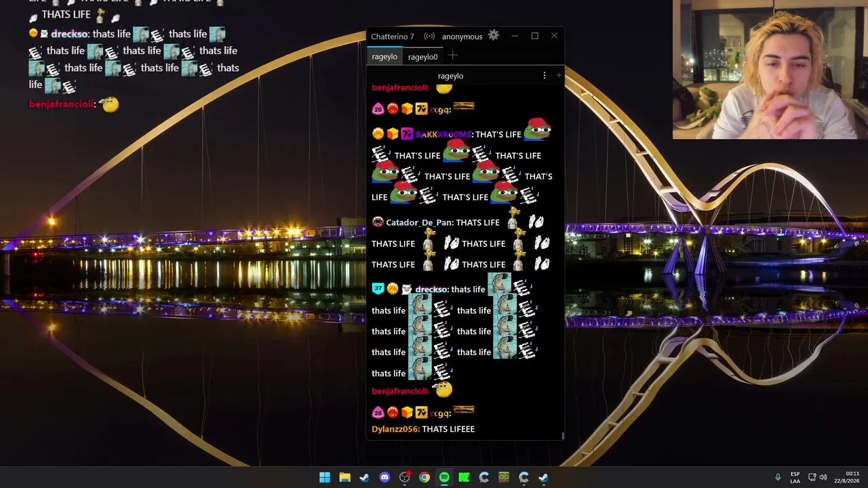This screenshot has width=868, height=488.
Task: Add a new split beside the rageylo header
Action: click(559, 76)
